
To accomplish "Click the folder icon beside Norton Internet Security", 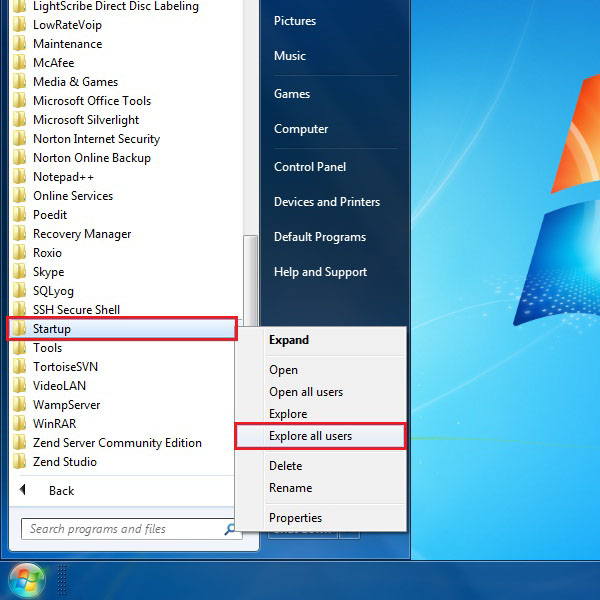I will click(19, 139).
